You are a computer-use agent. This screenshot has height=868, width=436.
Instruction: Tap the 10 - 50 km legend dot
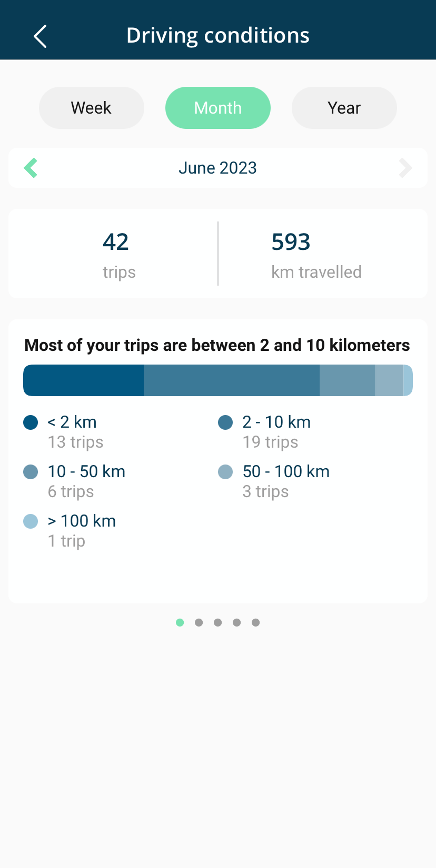tap(31, 472)
